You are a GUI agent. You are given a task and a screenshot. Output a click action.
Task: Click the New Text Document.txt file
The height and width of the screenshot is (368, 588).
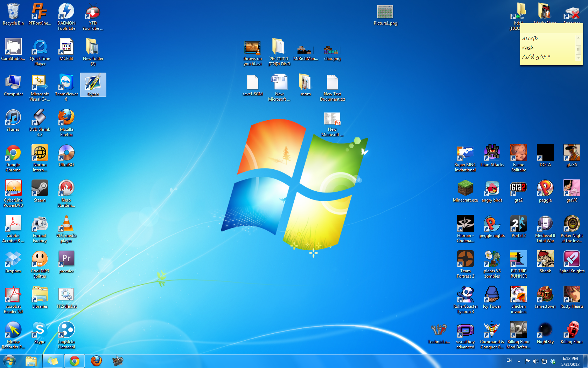click(332, 88)
